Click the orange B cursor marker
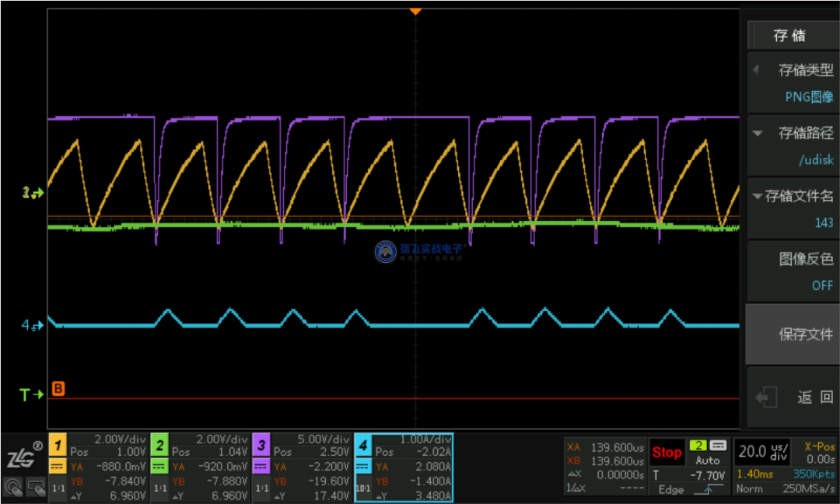The height and width of the screenshot is (504, 840). coord(58,388)
